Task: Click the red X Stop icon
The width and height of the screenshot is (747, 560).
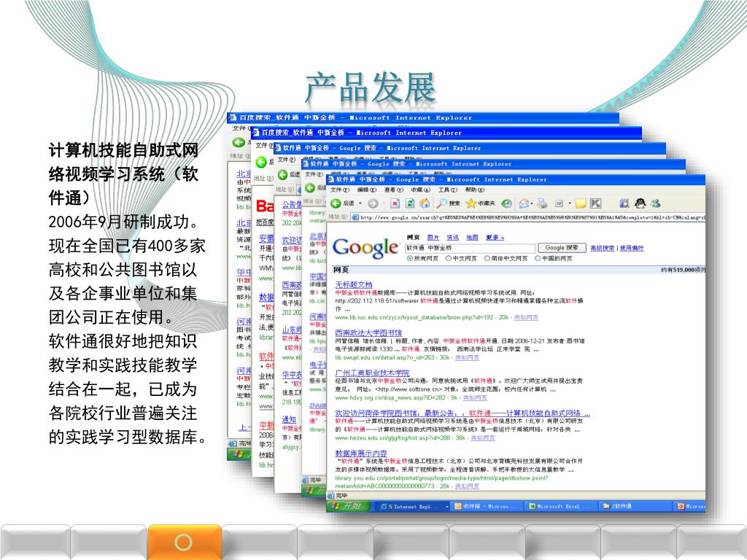Action: pos(395,203)
